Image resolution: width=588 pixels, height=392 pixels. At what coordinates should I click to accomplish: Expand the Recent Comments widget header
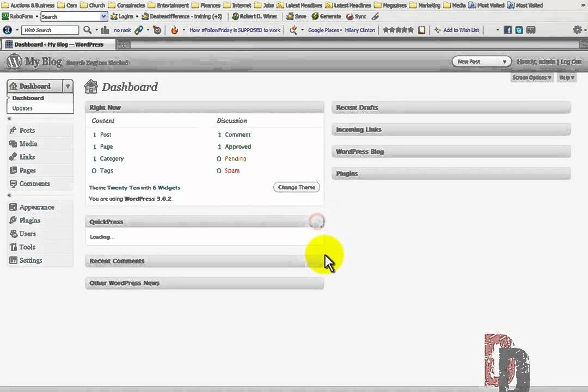click(x=204, y=261)
